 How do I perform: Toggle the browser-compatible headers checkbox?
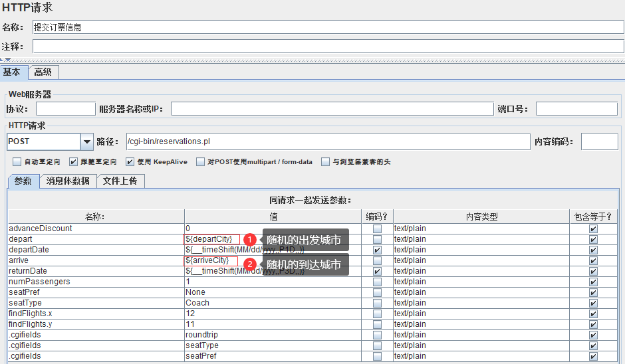[326, 161]
